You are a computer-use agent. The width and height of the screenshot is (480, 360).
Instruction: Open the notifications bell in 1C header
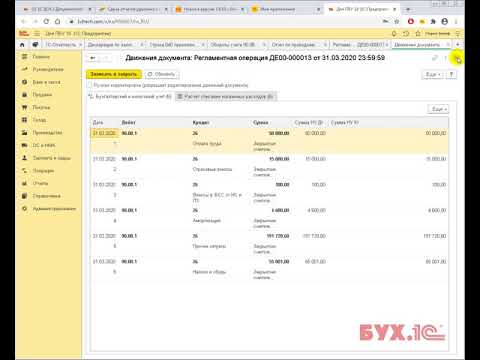click(394, 33)
